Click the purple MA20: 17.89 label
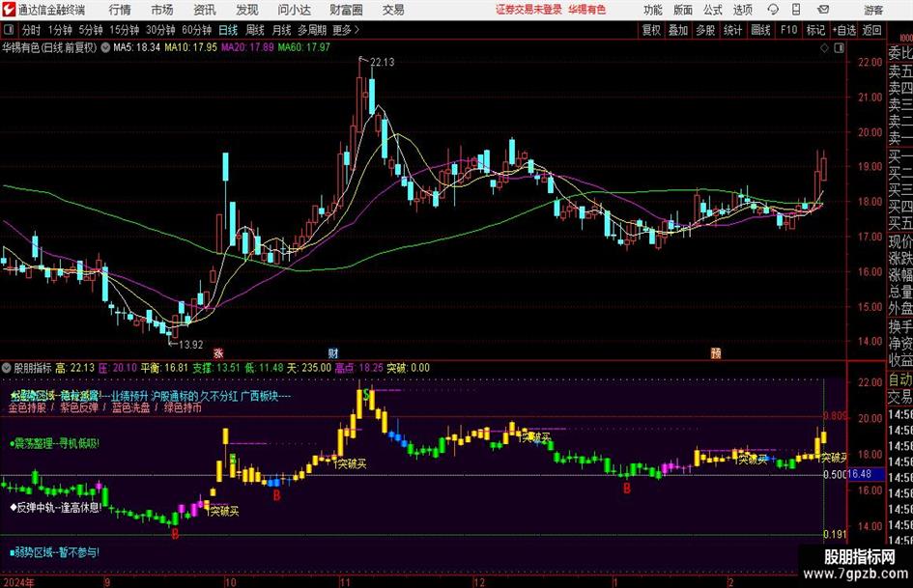913x588 pixels. pos(247,47)
